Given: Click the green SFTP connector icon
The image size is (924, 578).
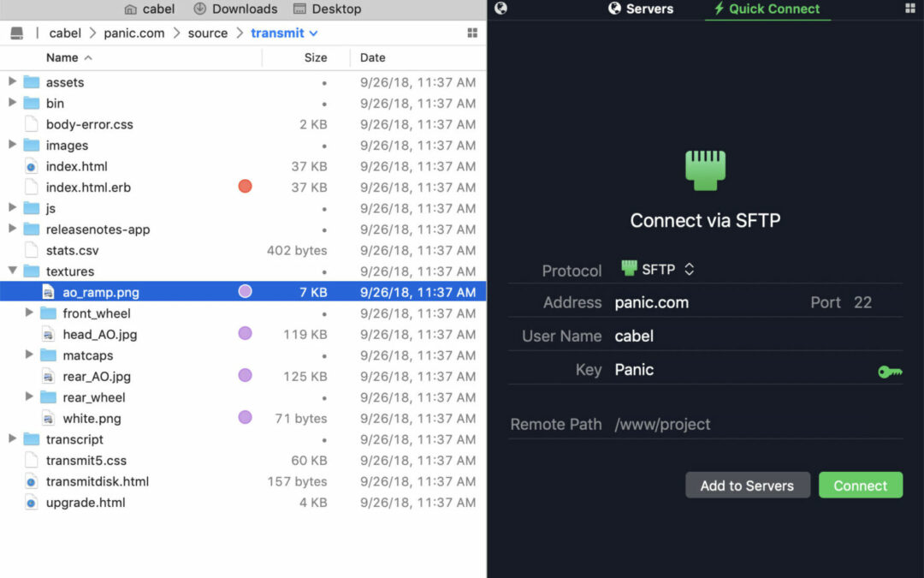Looking at the screenshot, I should 704,170.
